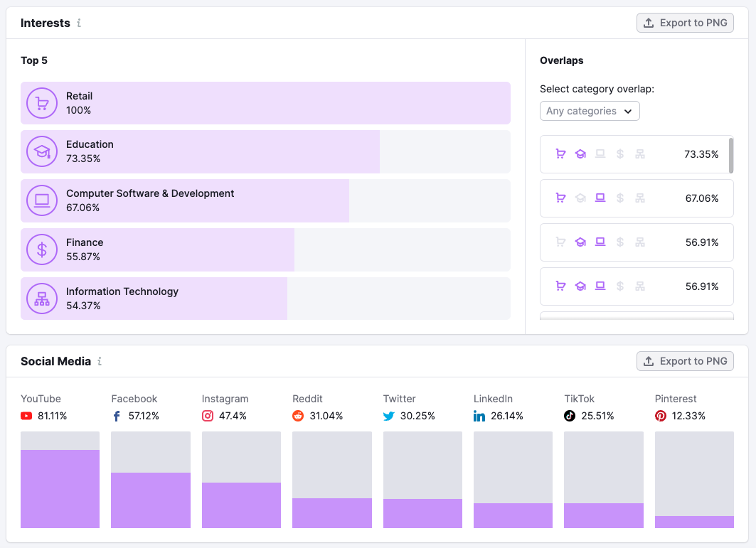Viewport: 756px width, 548px height.
Task: Click the Education graduation cap icon
Action: 42,151
